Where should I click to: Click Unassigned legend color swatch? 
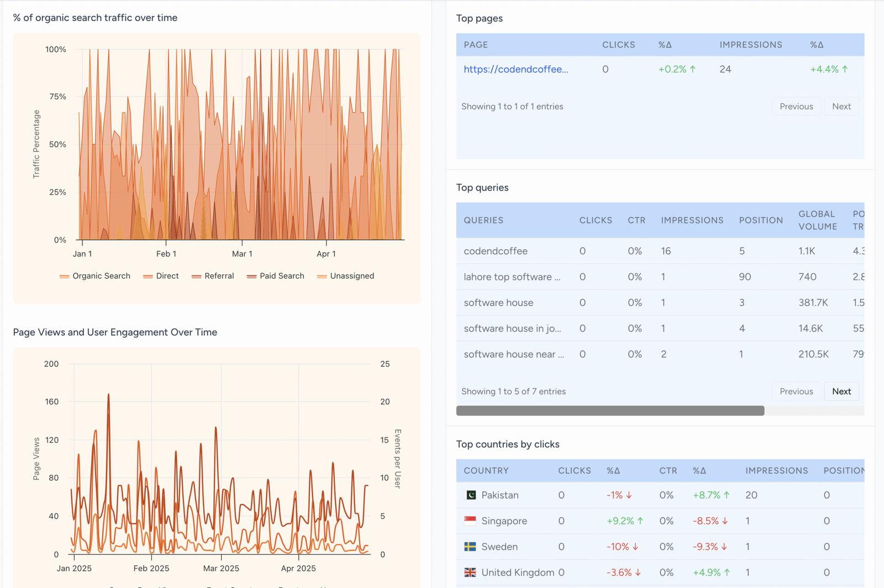tap(322, 276)
